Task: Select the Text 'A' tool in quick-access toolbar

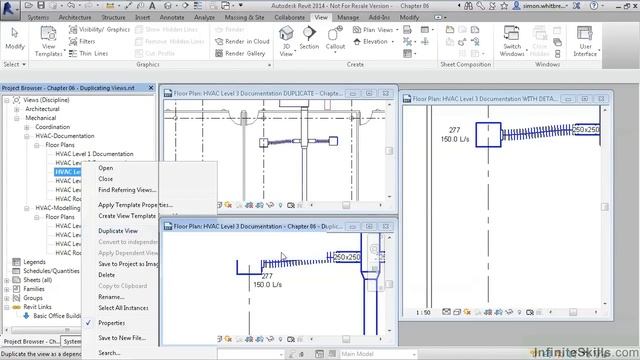Action: click(152, 6)
